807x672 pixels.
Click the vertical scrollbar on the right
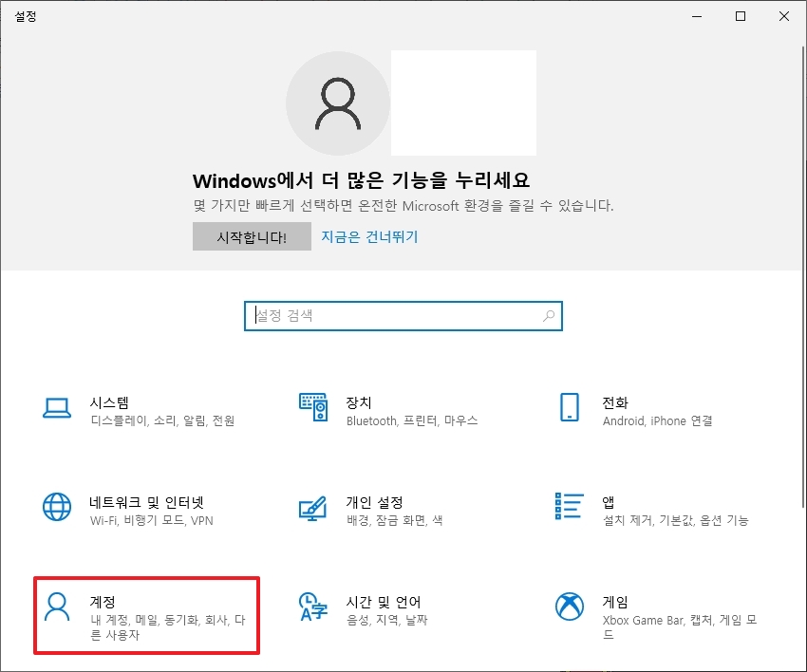tap(803, 277)
